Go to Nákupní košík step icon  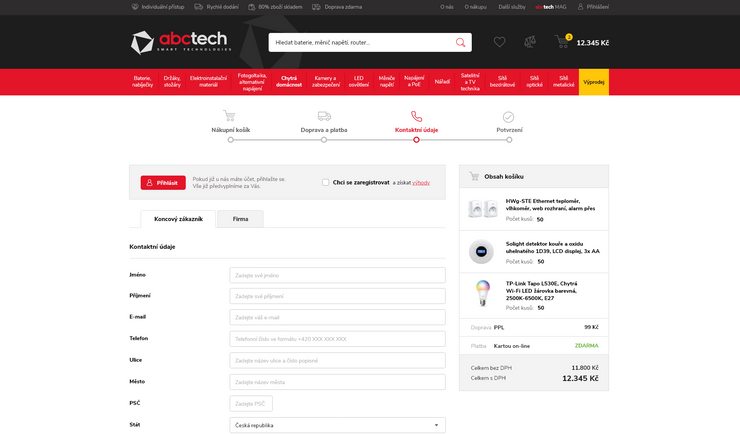(230, 116)
